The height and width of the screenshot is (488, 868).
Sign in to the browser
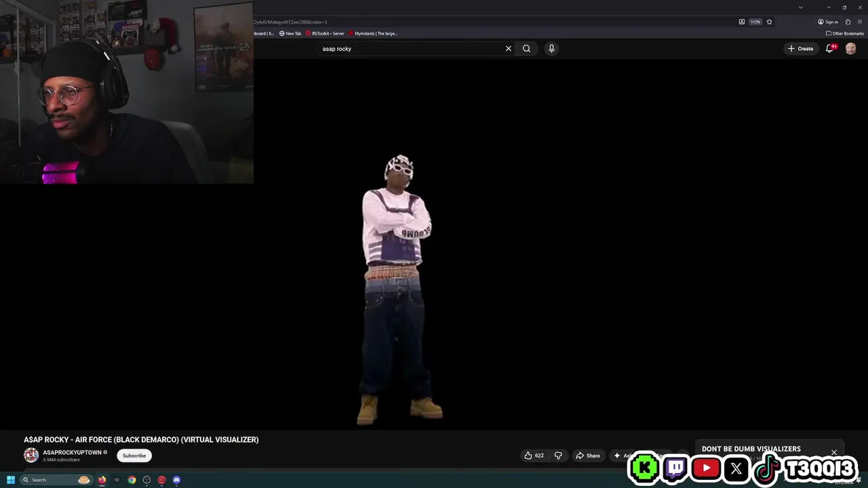click(x=827, y=22)
